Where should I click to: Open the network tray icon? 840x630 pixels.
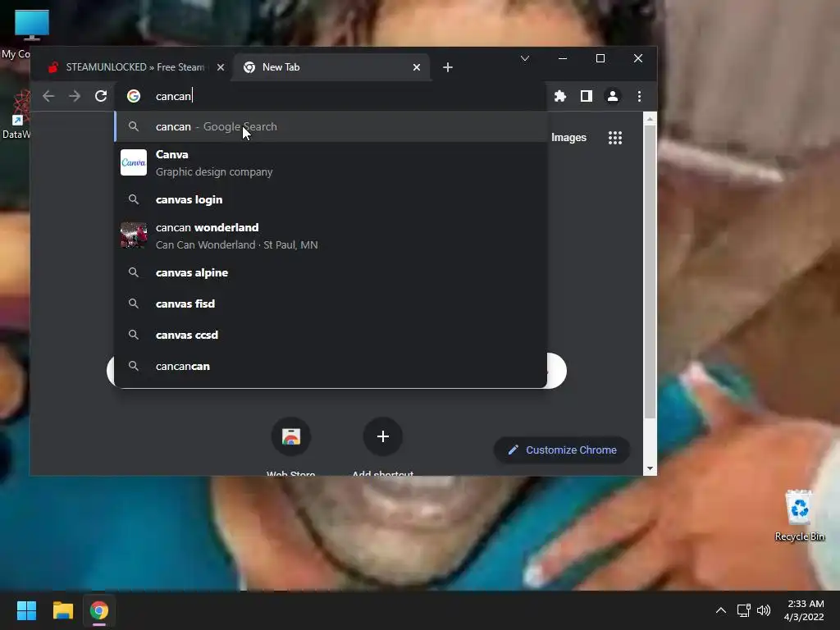743,610
